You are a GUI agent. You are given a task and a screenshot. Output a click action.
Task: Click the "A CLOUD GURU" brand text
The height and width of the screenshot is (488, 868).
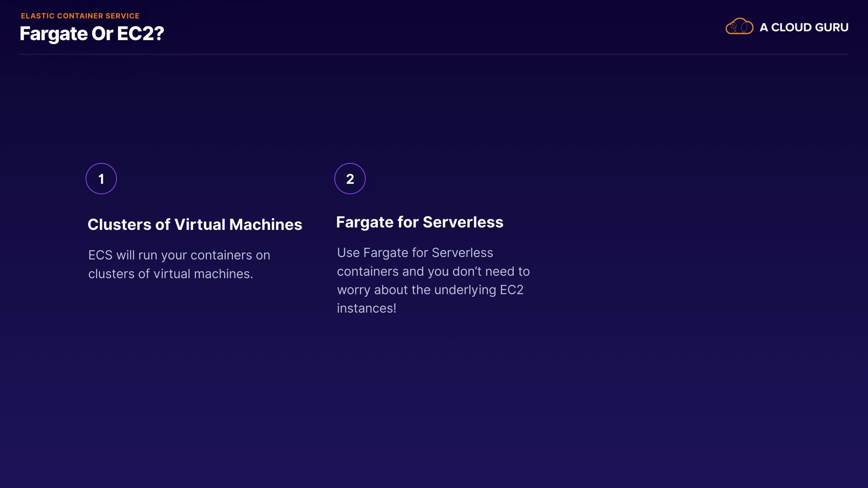coord(804,27)
